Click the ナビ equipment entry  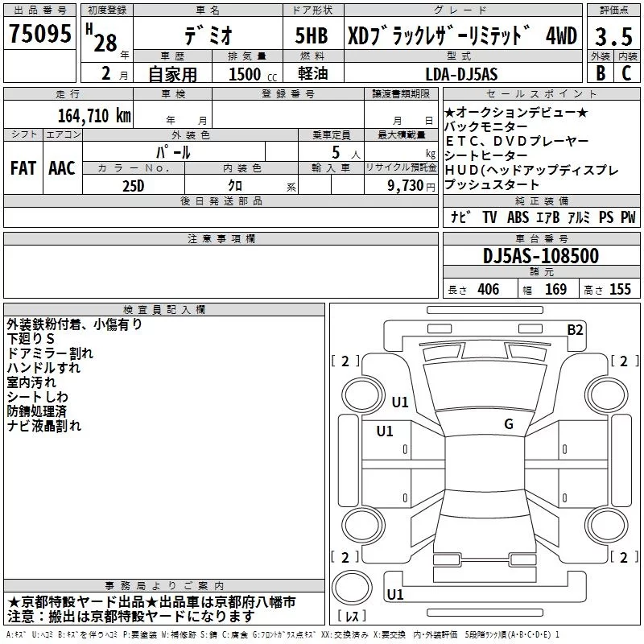[460, 217]
